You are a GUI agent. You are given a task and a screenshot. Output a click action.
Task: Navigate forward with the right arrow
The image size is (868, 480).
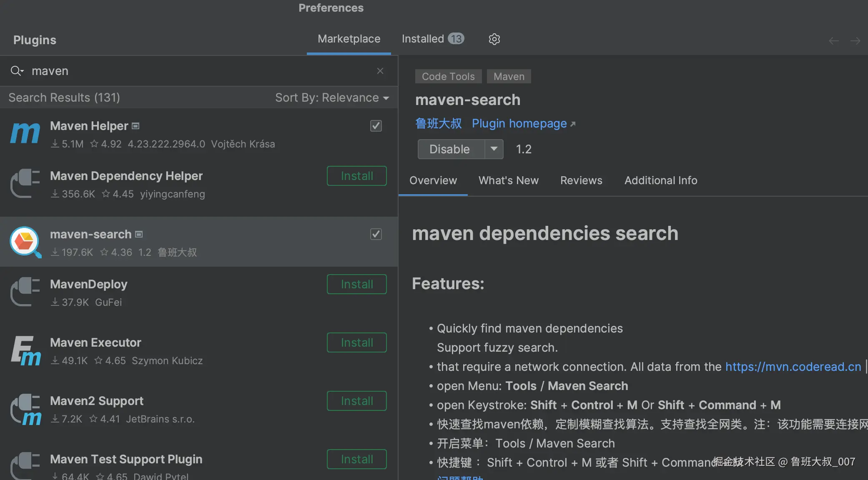point(855,40)
